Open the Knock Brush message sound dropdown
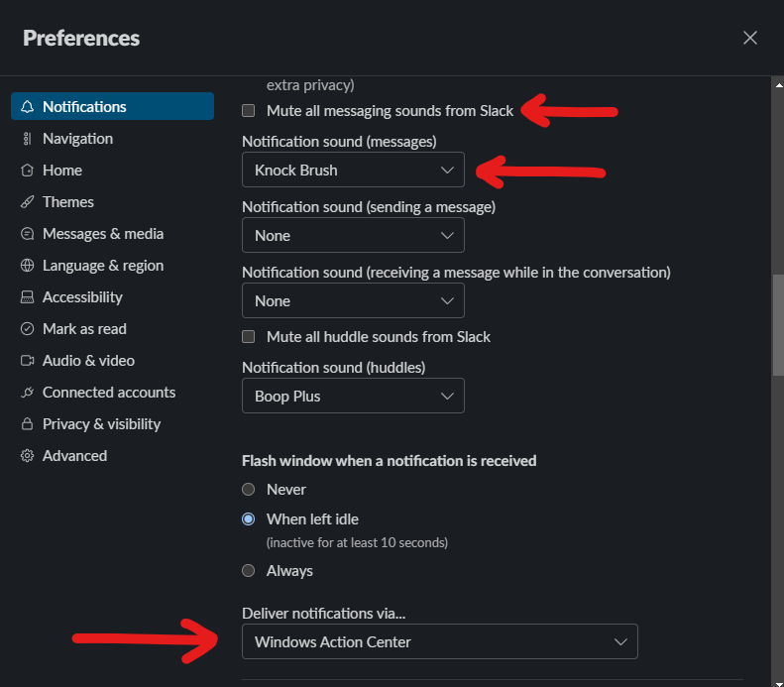Screen dimensions: 784x687 [x=353, y=170]
